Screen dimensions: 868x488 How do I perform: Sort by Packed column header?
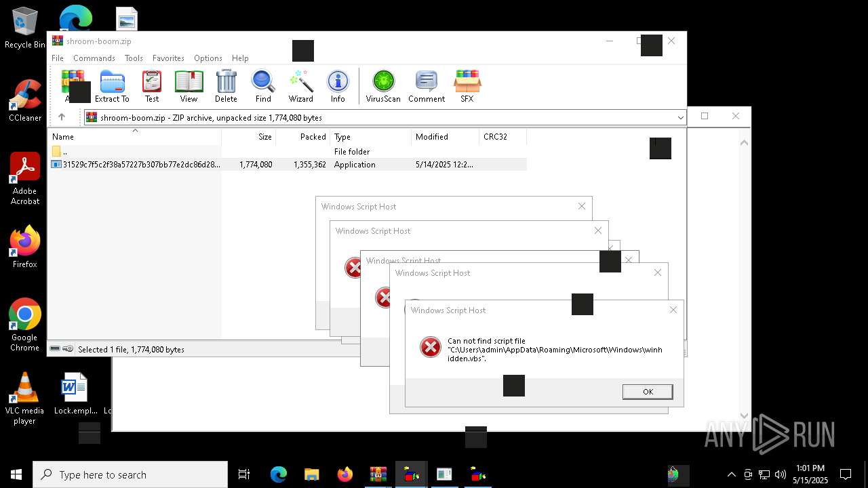pyautogui.click(x=302, y=137)
